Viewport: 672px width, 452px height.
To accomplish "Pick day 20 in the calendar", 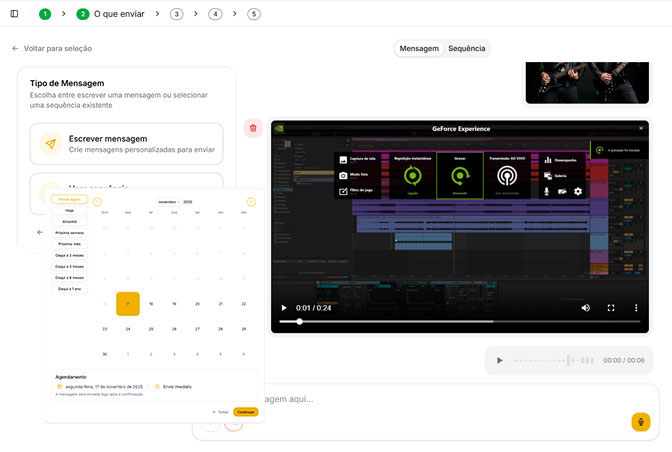I will coord(197,304).
